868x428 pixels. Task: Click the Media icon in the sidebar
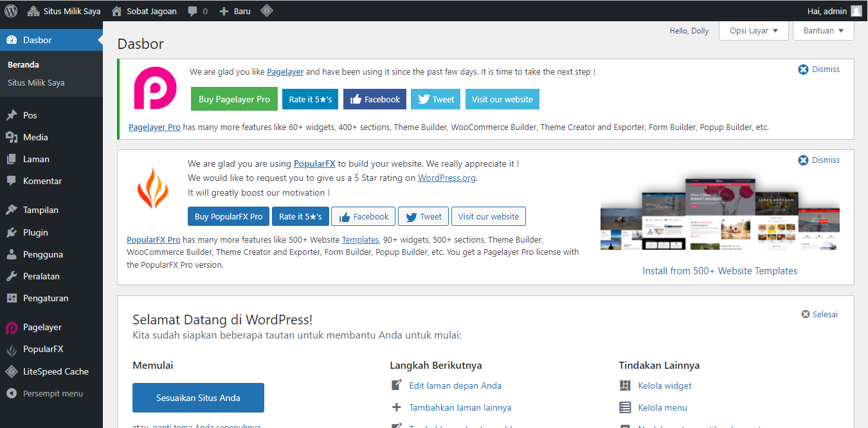(x=12, y=137)
